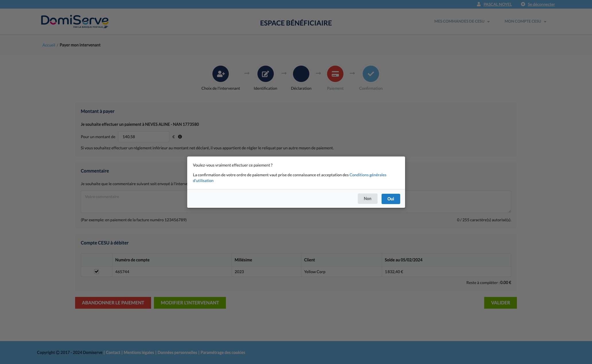The image size is (592, 364).
Task: Confirm payment with Oui button
Action: (390, 199)
